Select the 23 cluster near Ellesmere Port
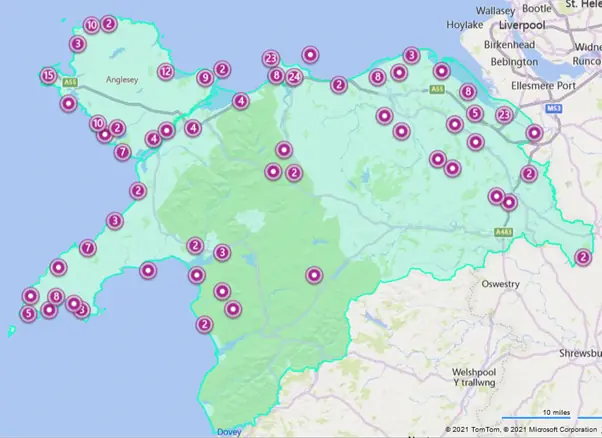Viewport: 602px width, 438px height. tap(504, 115)
